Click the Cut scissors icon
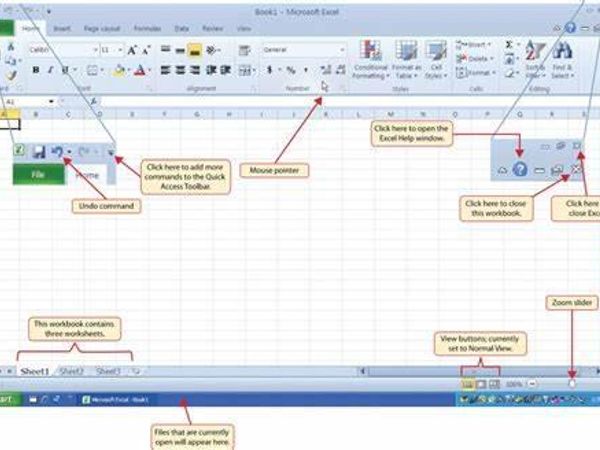Screen dimensions: 600x450 pyautogui.click(x=11, y=47)
